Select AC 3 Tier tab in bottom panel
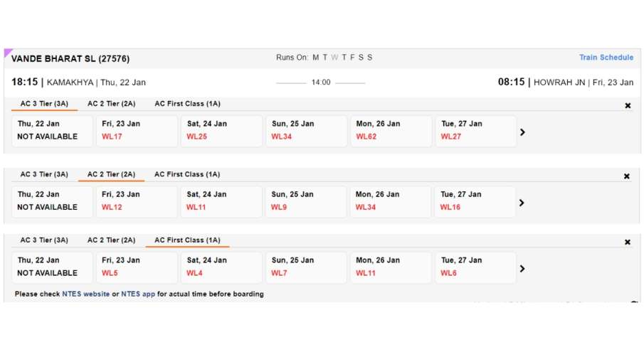This screenshot has height=362, width=644. [44, 240]
